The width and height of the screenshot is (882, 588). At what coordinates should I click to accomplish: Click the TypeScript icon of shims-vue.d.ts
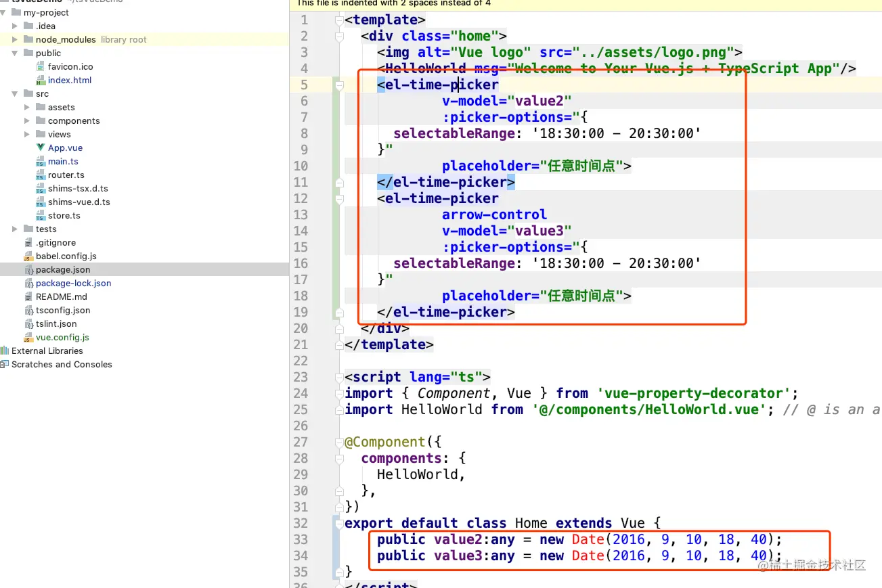[41, 202]
